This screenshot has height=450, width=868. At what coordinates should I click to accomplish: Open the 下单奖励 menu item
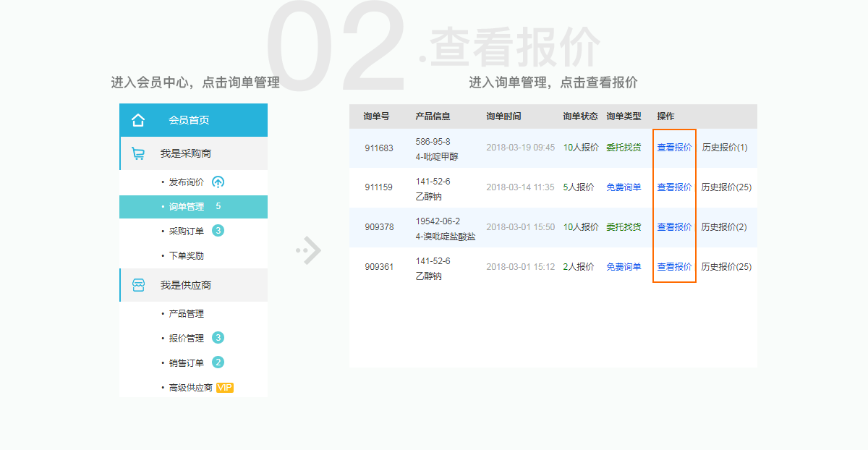tap(187, 256)
